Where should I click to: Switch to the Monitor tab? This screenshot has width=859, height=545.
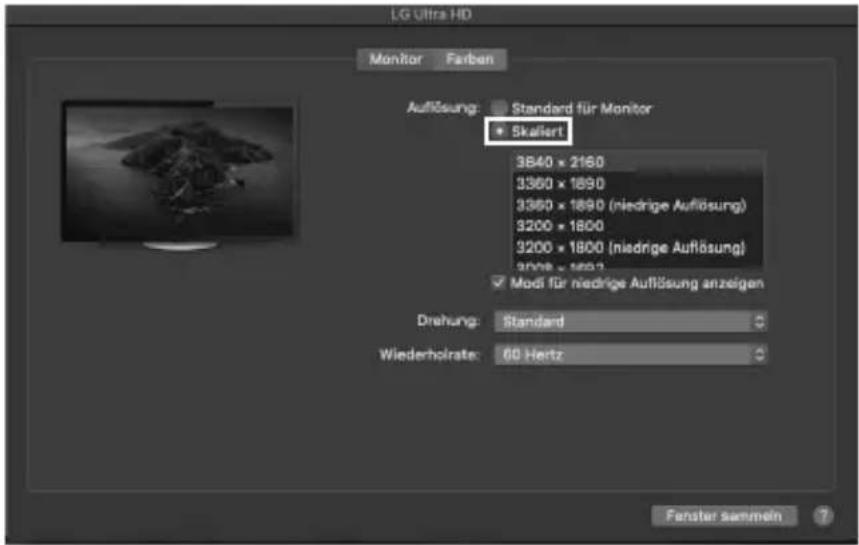395,59
